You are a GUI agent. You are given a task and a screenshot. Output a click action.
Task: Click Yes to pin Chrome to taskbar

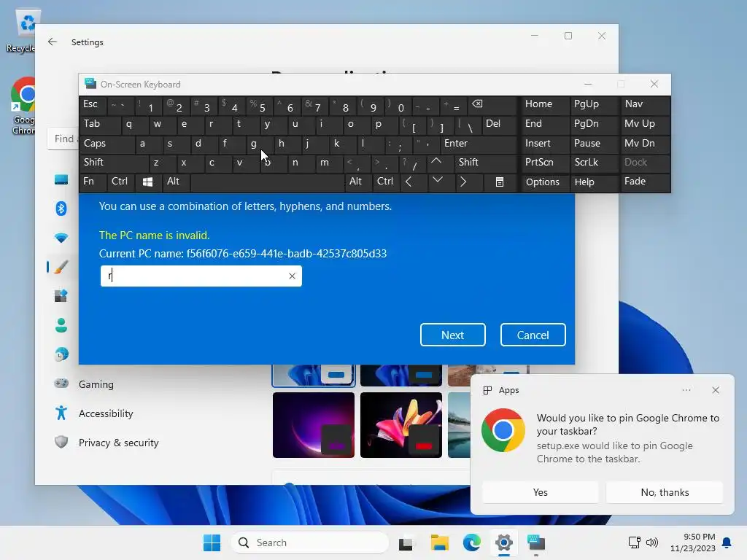tap(541, 492)
